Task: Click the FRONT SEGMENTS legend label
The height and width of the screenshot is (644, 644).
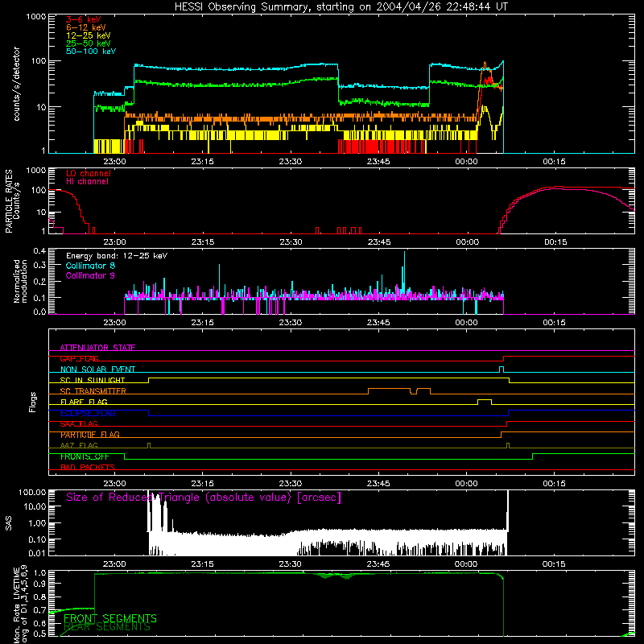Action: tap(110, 618)
